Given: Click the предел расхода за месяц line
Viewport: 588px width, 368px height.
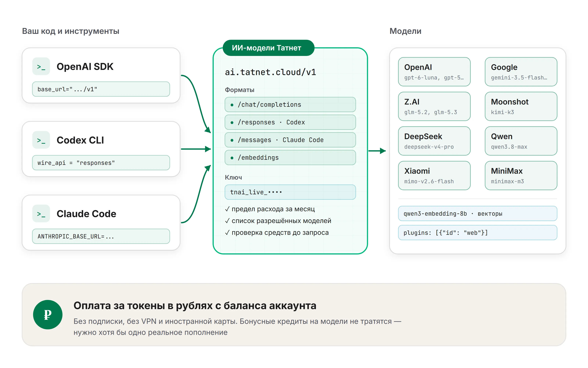Looking at the screenshot, I should point(270,209).
